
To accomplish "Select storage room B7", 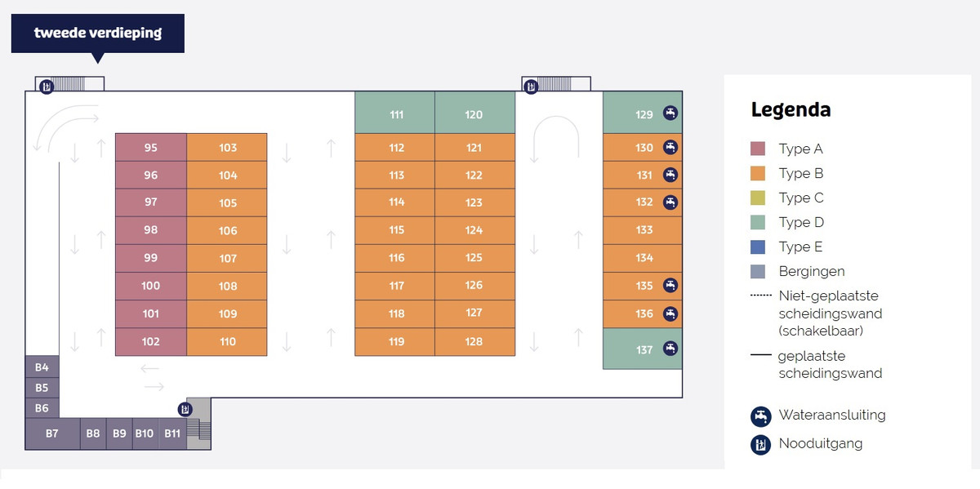I will pos(52,433).
